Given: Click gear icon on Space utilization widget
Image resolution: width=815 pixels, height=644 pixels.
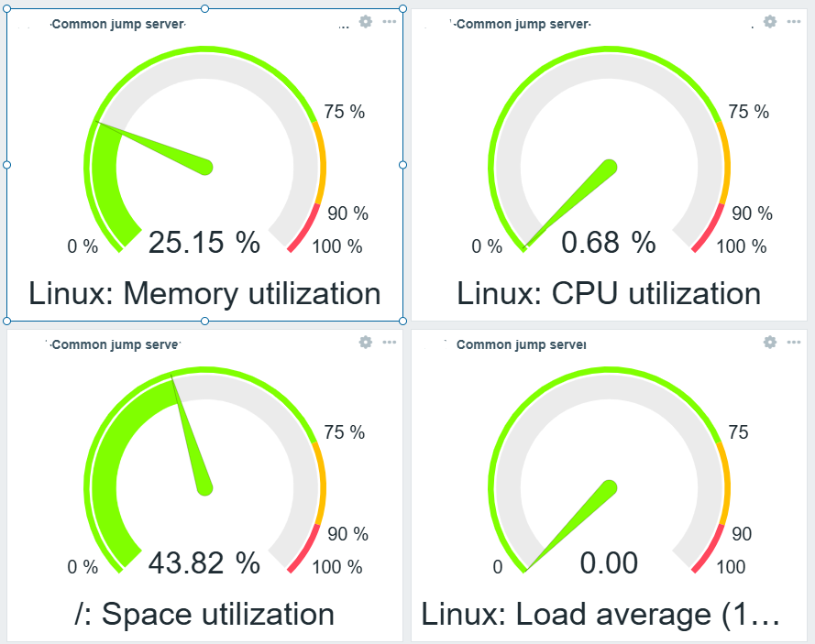Looking at the screenshot, I should tap(366, 342).
